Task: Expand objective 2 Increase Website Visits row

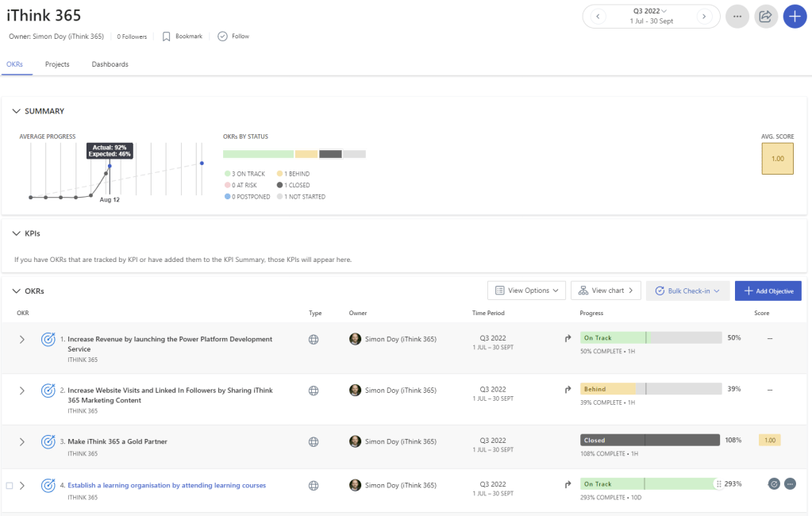Action: (22, 391)
